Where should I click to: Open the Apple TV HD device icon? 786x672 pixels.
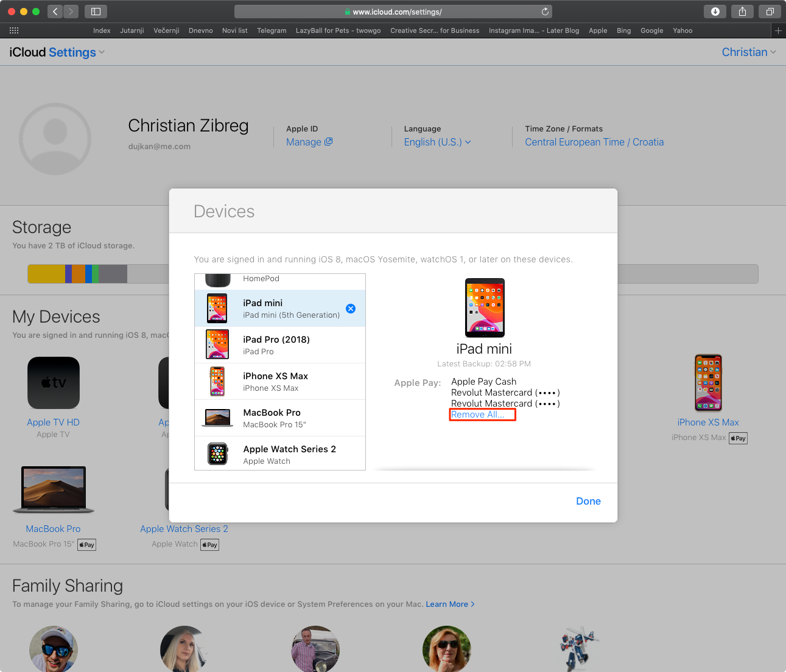click(54, 383)
